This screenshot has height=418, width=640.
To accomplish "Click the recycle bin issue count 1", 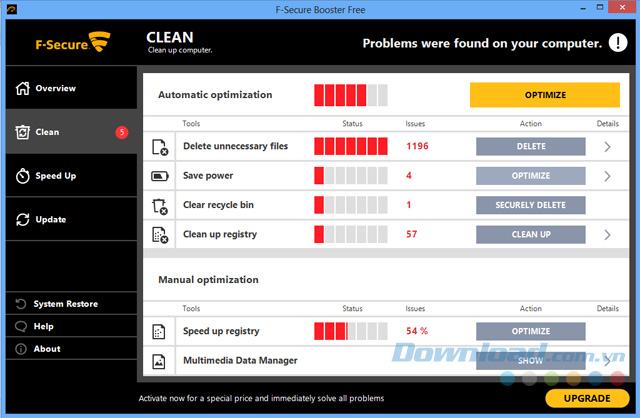I will click(x=409, y=205).
